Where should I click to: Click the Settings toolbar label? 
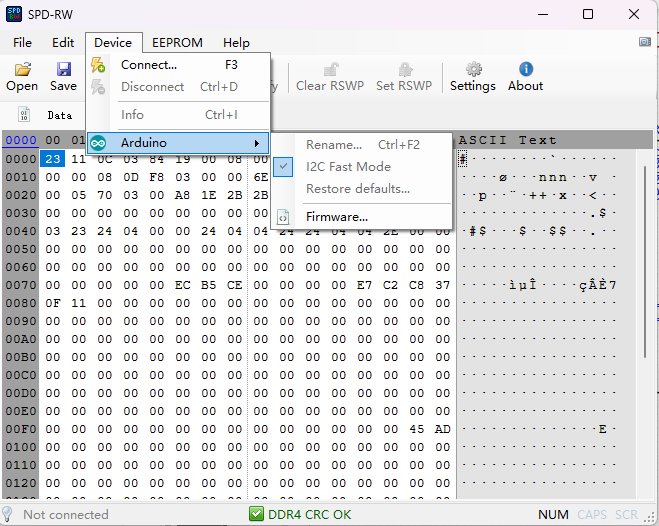473,86
